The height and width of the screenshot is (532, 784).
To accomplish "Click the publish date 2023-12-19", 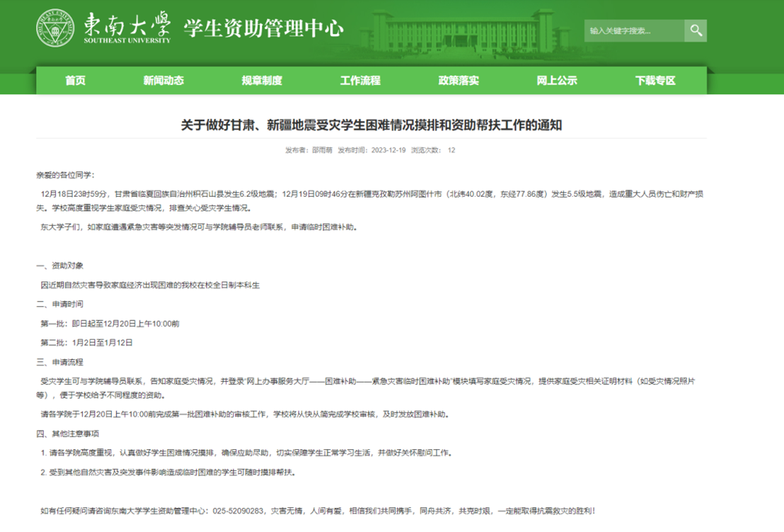I will click(387, 151).
